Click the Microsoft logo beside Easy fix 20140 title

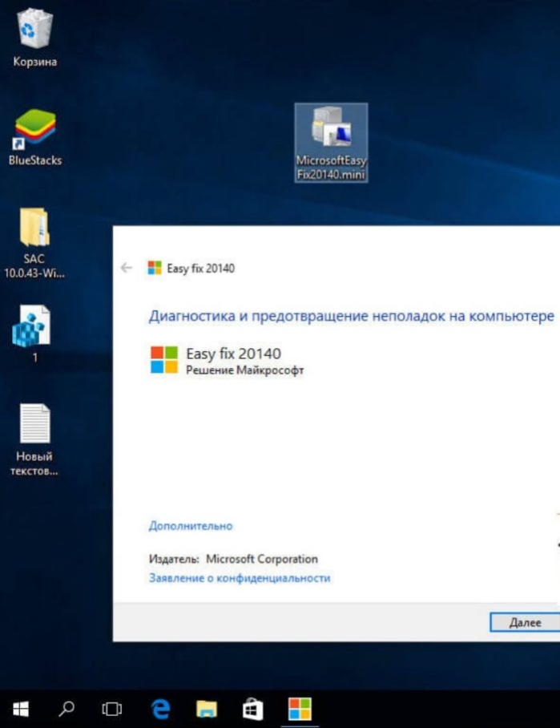pos(155,268)
